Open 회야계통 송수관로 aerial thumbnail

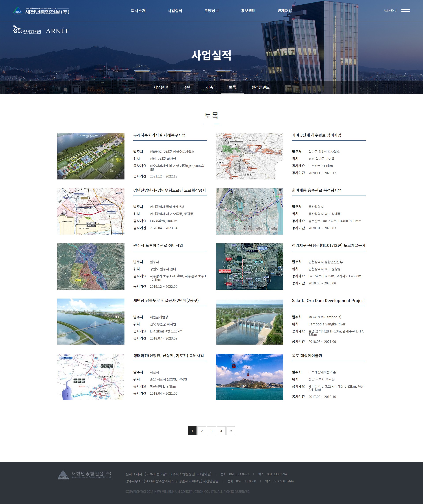(x=249, y=211)
